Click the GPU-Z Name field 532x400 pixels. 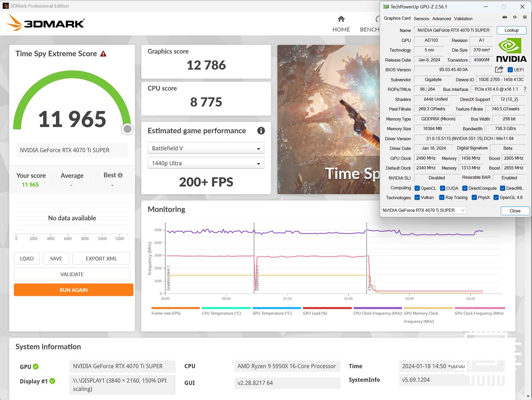click(454, 30)
